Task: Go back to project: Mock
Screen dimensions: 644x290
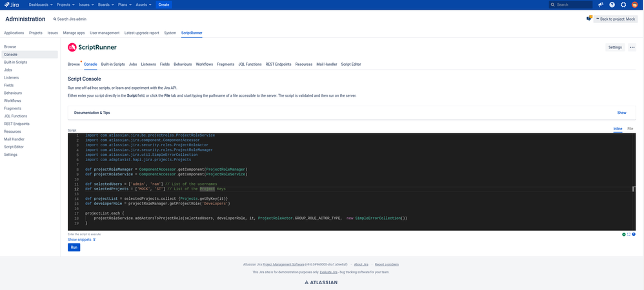Action: 615,19
